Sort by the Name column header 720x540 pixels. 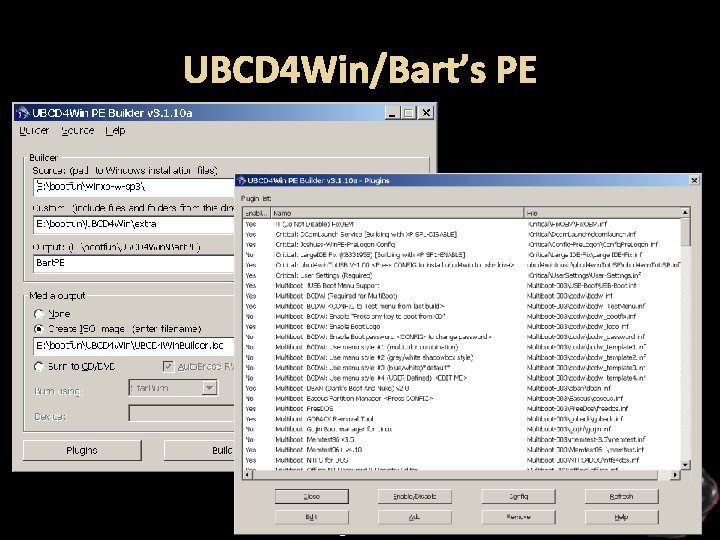click(x=397, y=213)
